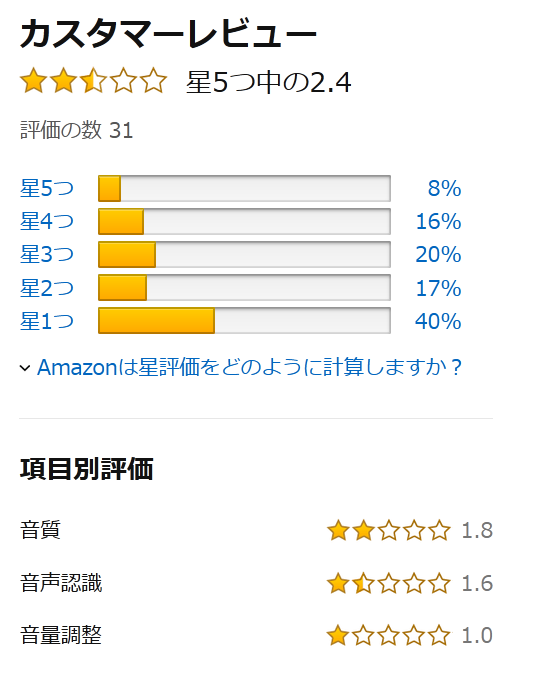Select the 星2つ filter link
This screenshot has height=688, width=557.
pos(47,288)
